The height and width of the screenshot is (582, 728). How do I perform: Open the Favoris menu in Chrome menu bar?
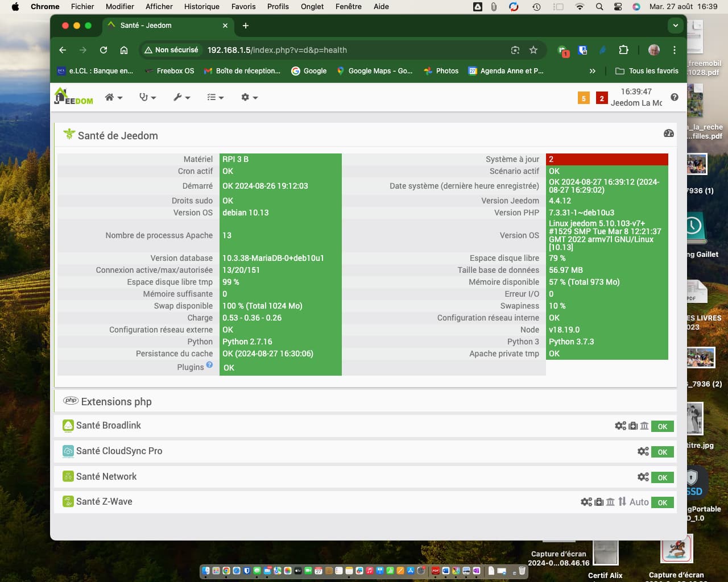point(243,7)
